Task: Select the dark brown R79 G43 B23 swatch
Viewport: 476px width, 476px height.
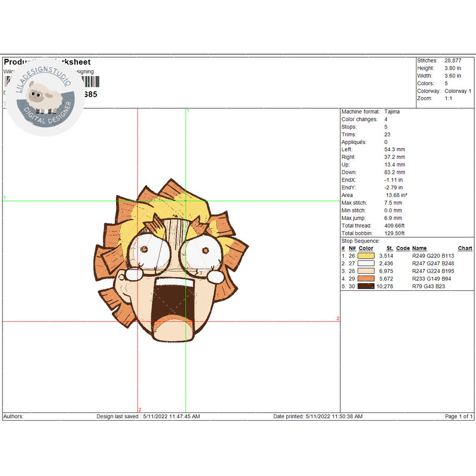Action: point(366,286)
